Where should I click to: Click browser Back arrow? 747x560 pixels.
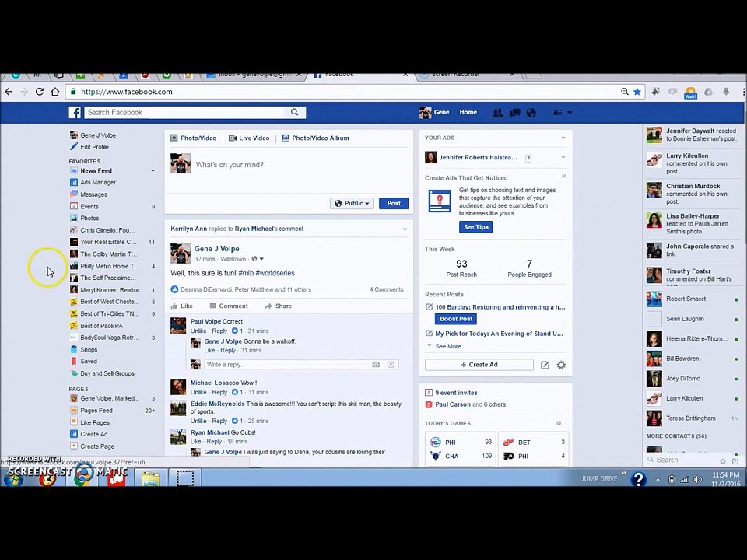point(9,92)
